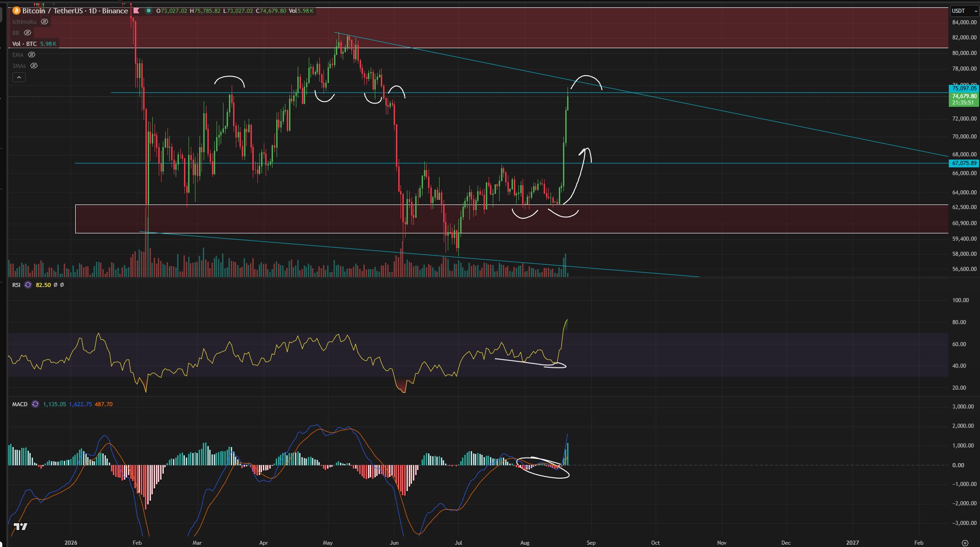Click the Dec label on time axis
This screenshot has width=980, height=547.
click(x=785, y=543)
